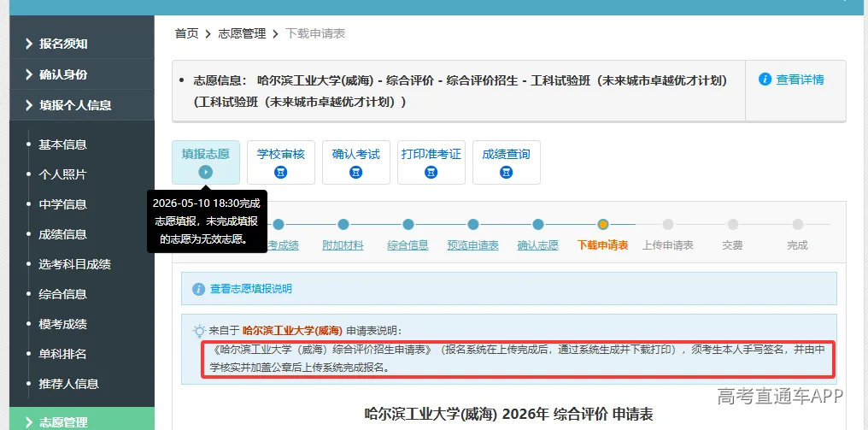Open 中学信息 in the sidebar
Image resolution: width=868 pixels, height=430 pixels.
click(x=62, y=204)
